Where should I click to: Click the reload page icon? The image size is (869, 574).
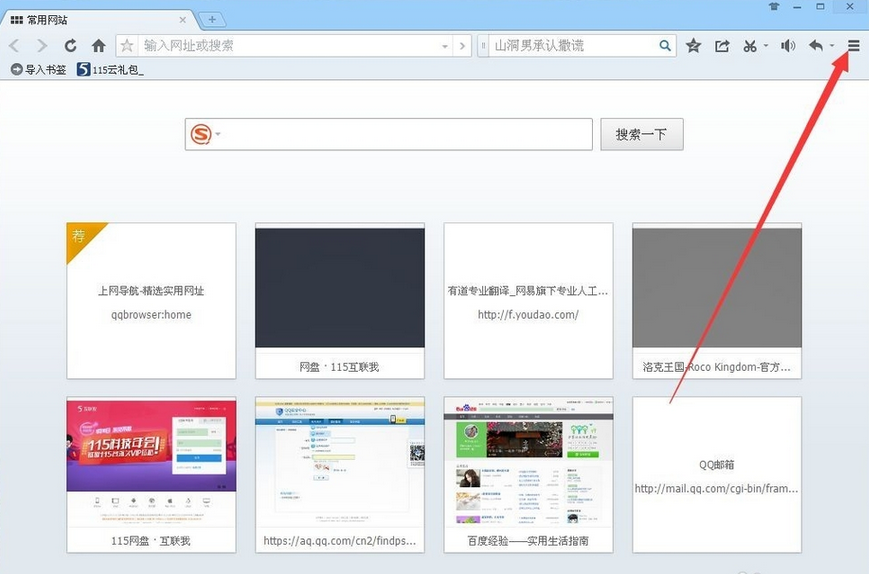click(70, 46)
